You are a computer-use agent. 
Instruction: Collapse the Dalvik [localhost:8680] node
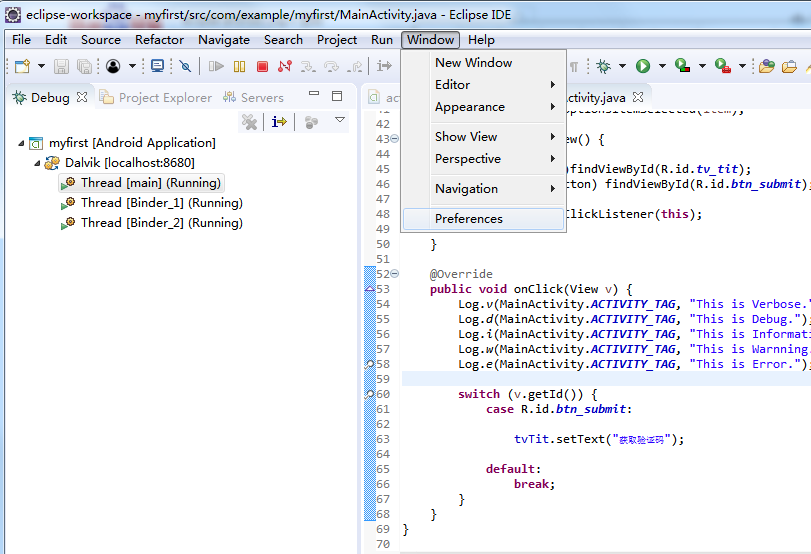37,163
